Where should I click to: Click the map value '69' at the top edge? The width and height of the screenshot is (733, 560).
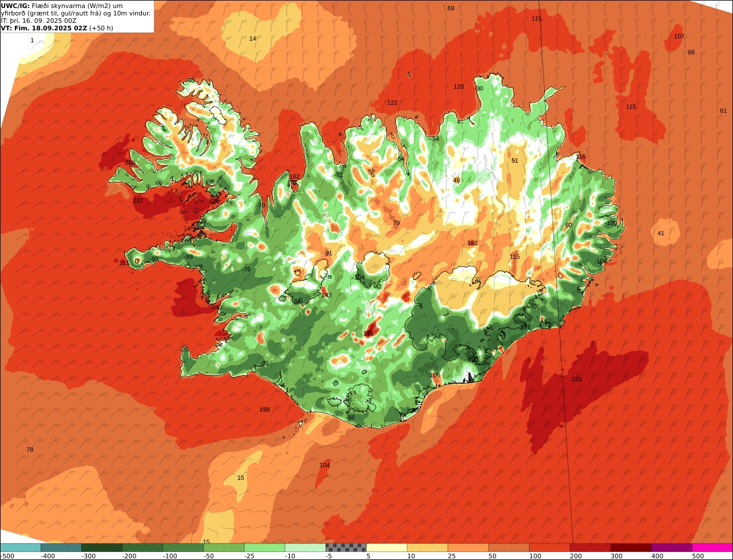451,9
